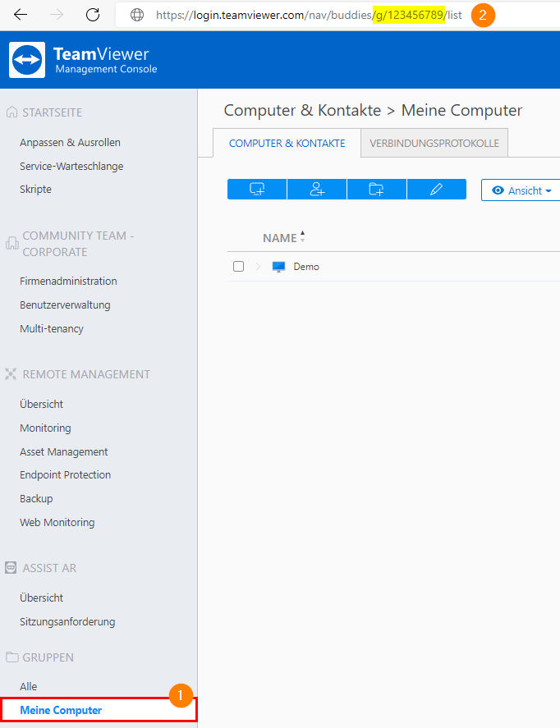Select the Computer & Kontakte tab
The image size is (560, 728).
tap(287, 143)
